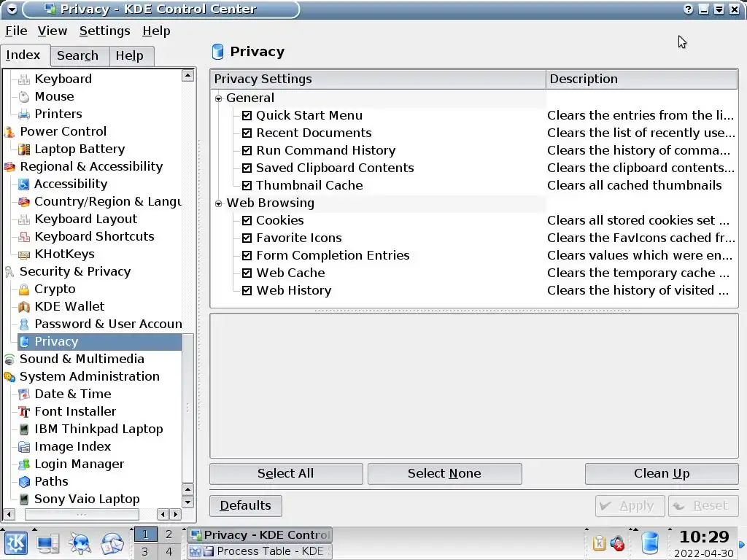Image resolution: width=747 pixels, height=560 pixels.
Task: Click the Accessibility icon in the tree
Action: (24, 184)
